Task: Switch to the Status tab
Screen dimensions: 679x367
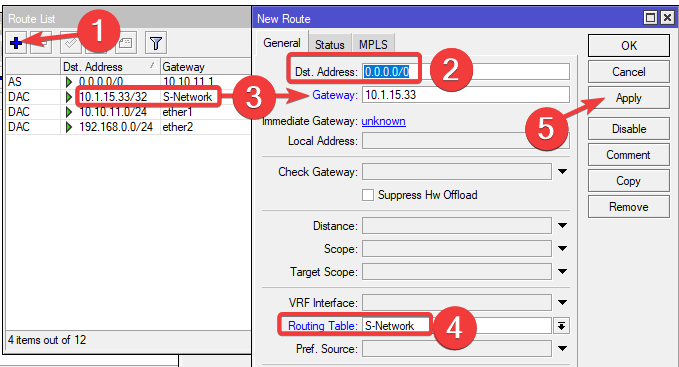Action: tap(330, 45)
